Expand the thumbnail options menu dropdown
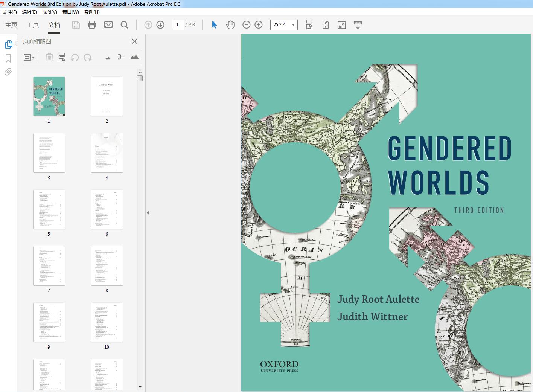The image size is (533, 392). pos(29,58)
